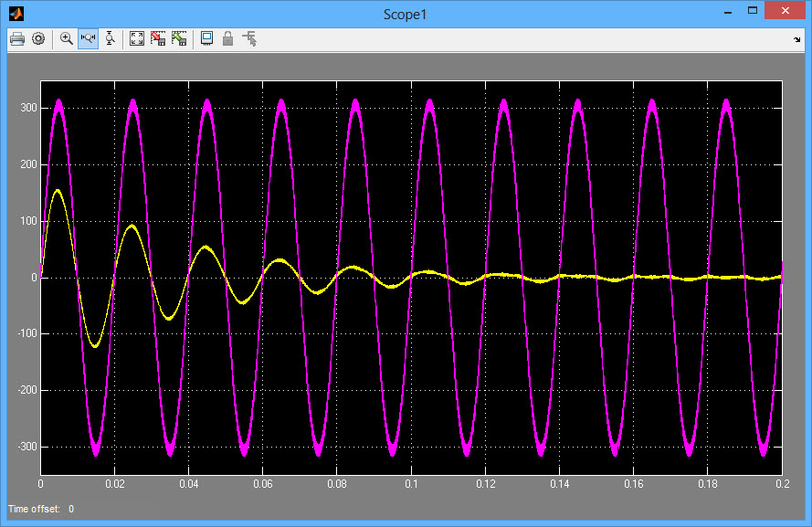Click the MATLAB logo in the title bar
812x527 pixels.
pyautogui.click(x=16, y=14)
